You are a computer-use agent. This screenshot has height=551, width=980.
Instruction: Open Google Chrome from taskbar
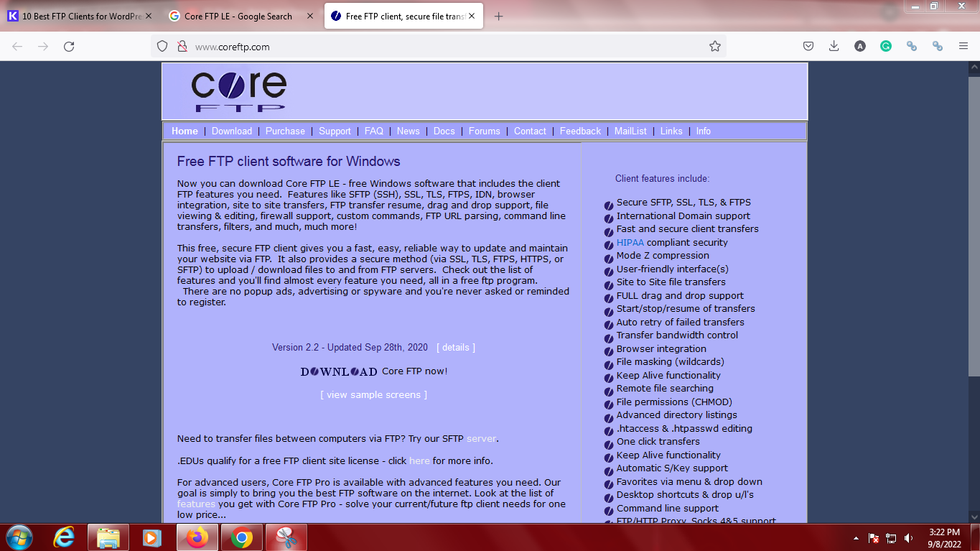(242, 537)
